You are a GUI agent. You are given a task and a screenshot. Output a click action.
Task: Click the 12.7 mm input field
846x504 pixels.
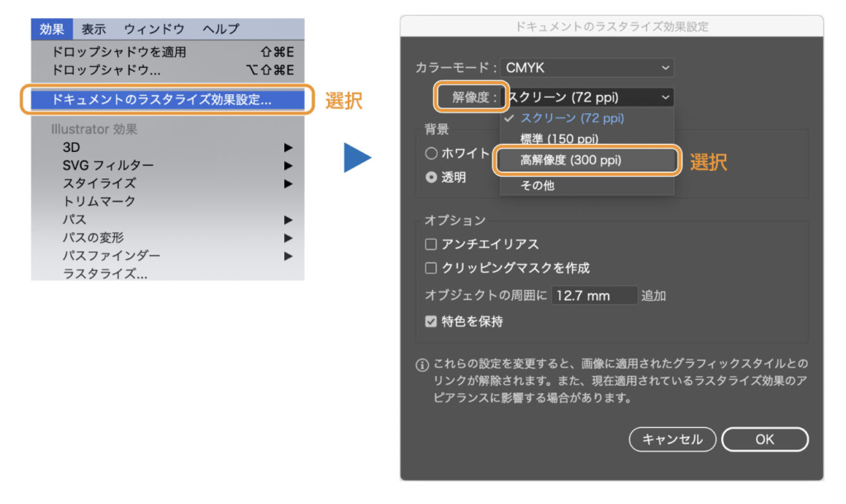tap(594, 296)
